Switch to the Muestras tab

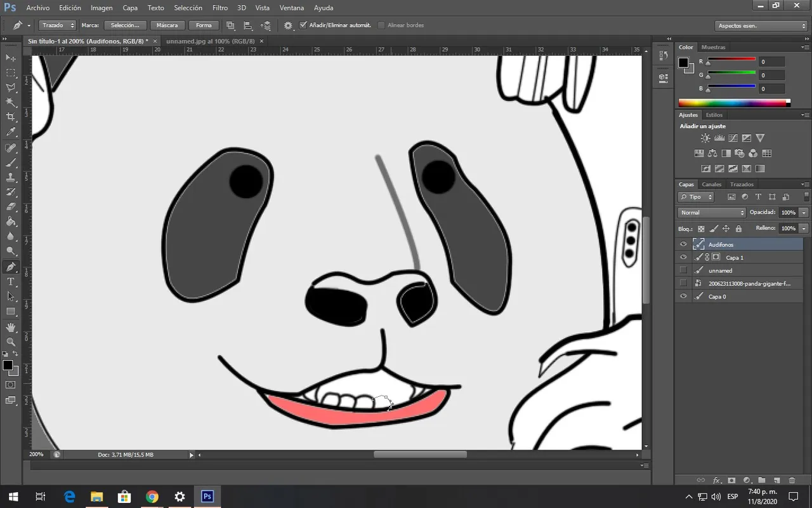[x=714, y=47]
